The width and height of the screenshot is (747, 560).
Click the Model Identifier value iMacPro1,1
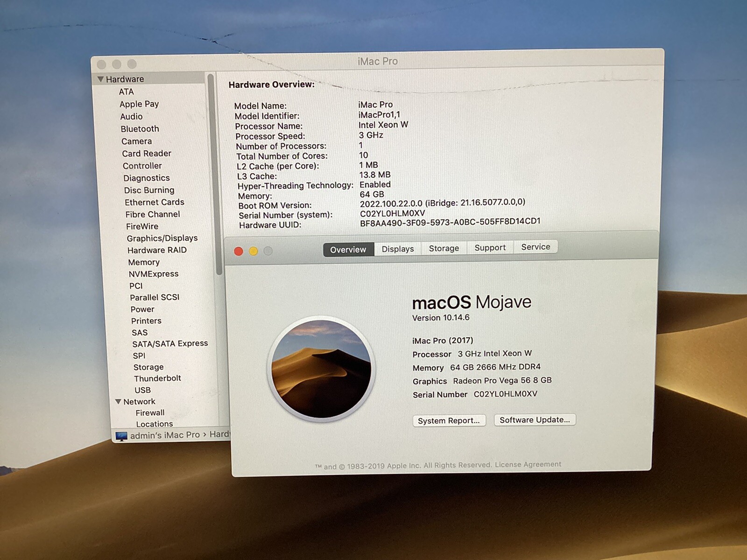click(x=379, y=115)
